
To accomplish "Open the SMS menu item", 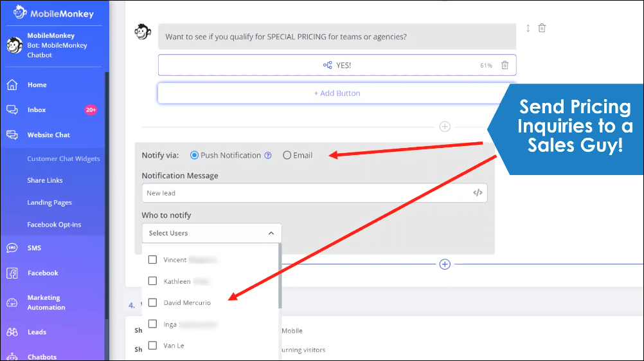I will click(x=34, y=248).
